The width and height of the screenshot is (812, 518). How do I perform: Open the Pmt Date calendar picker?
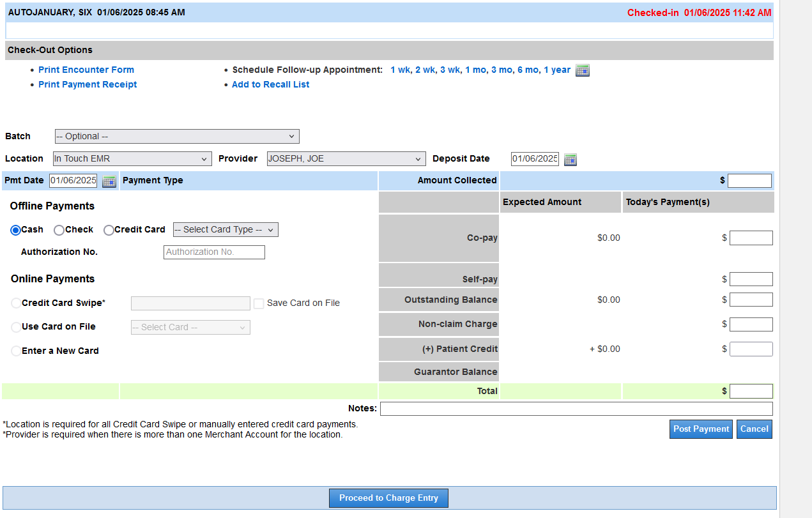(x=109, y=181)
